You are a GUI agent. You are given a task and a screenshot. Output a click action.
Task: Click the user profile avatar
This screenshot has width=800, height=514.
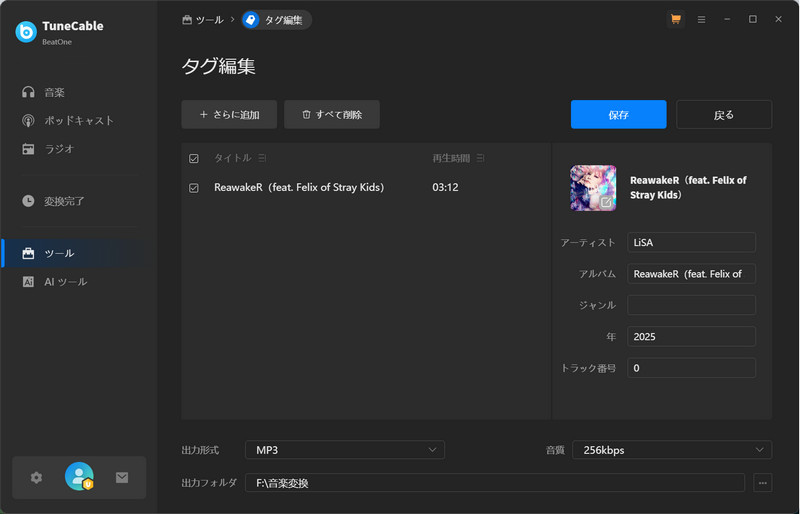(79, 476)
